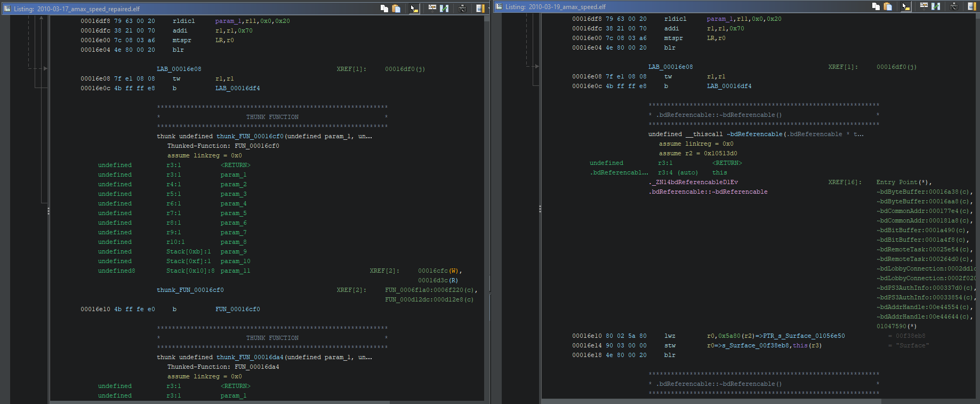Image resolution: width=980 pixels, height=404 pixels.
Task: Toggle mouse hover popups in left listing
Action: (x=414, y=9)
